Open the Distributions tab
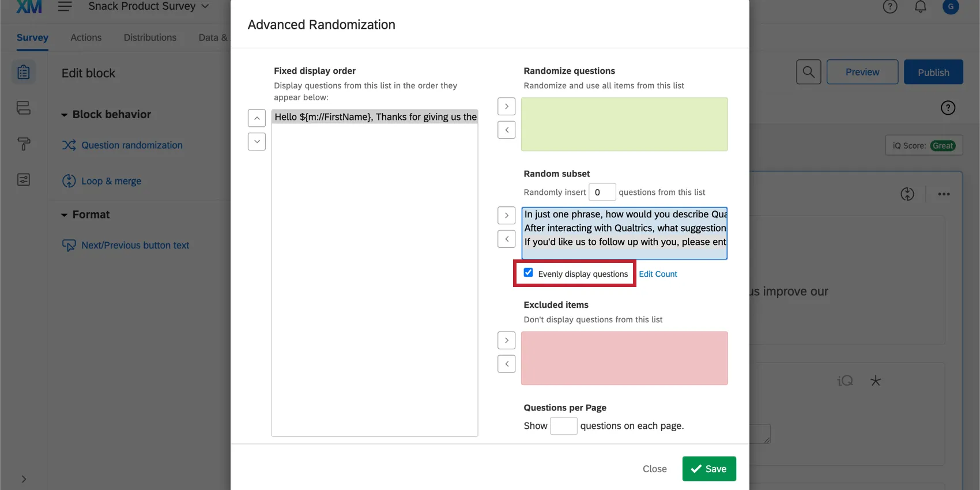Screen dimensions: 980x490 [150, 37]
